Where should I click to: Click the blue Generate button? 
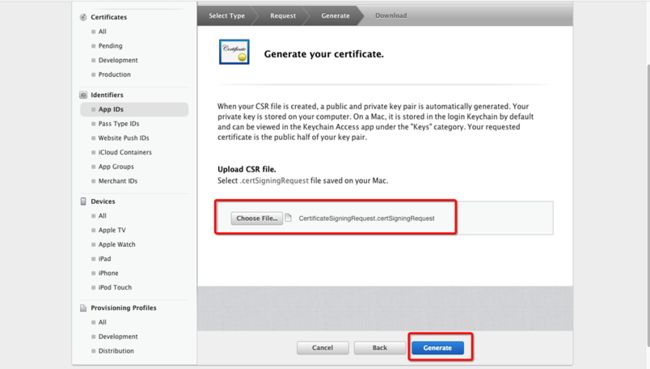pyautogui.click(x=437, y=348)
